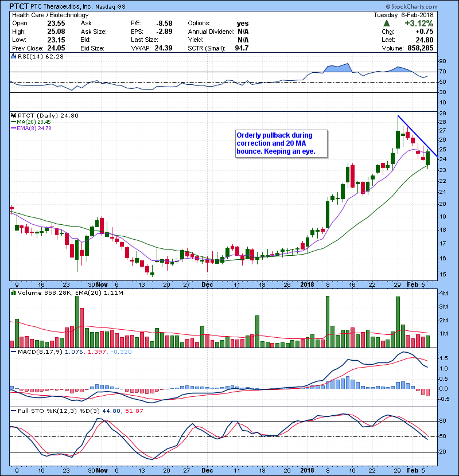Click the MACD histogram value -0.320

121,352
